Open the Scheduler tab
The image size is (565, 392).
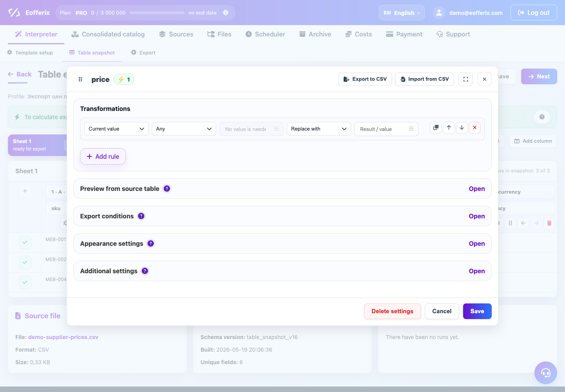point(265,34)
